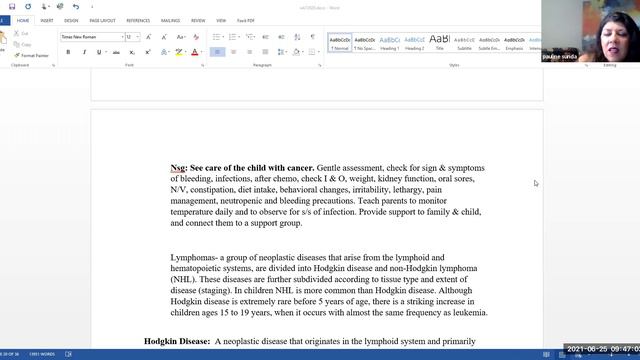Center the paragraph text

(x=233, y=52)
